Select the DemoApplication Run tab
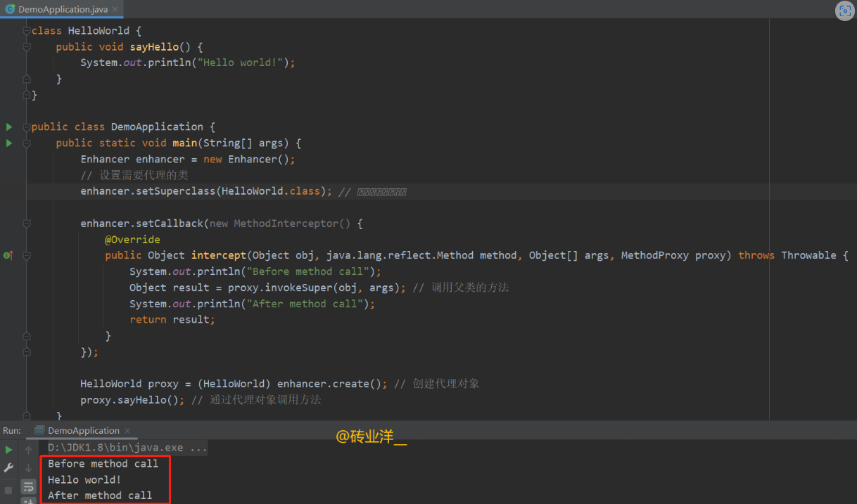 pyautogui.click(x=83, y=431)
